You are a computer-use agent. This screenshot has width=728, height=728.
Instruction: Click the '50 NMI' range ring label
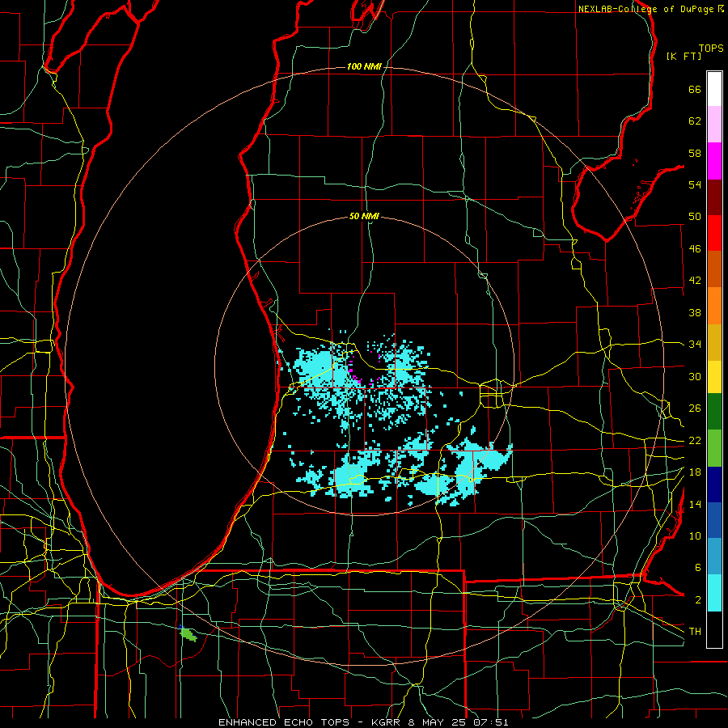tap(364, 216)
